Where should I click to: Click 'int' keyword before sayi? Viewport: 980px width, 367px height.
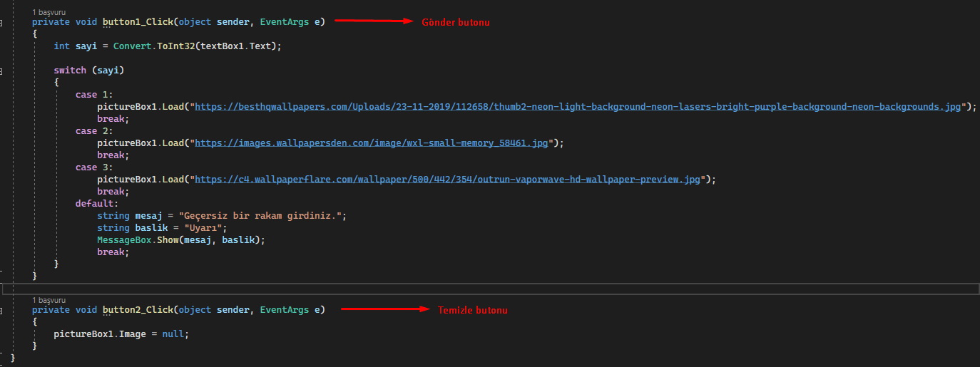(x=61, y=46)
